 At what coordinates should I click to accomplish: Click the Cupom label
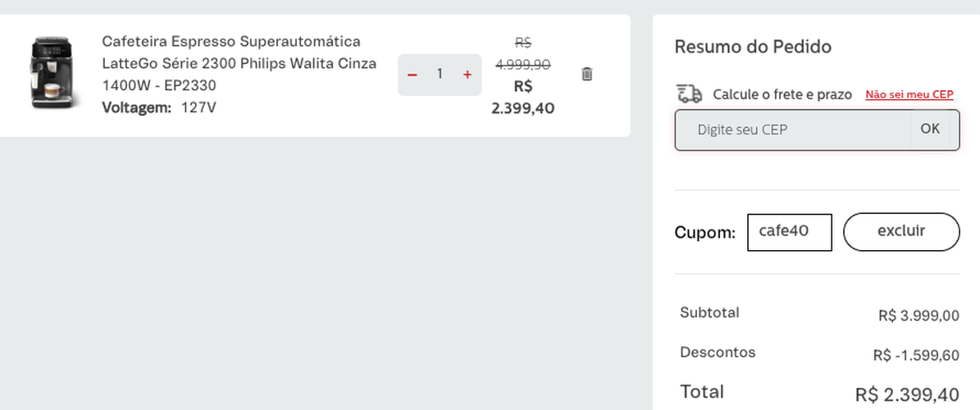pos(704,233)
